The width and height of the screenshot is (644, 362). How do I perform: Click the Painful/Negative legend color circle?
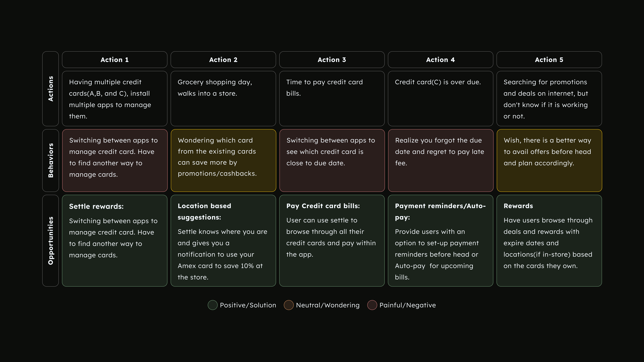point(372,305)
